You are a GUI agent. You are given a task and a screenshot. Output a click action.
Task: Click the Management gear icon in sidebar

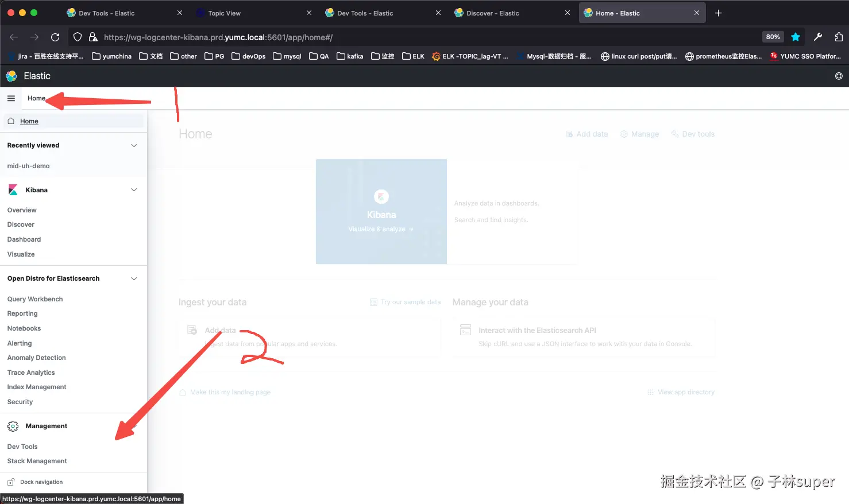tap(13, 426)
